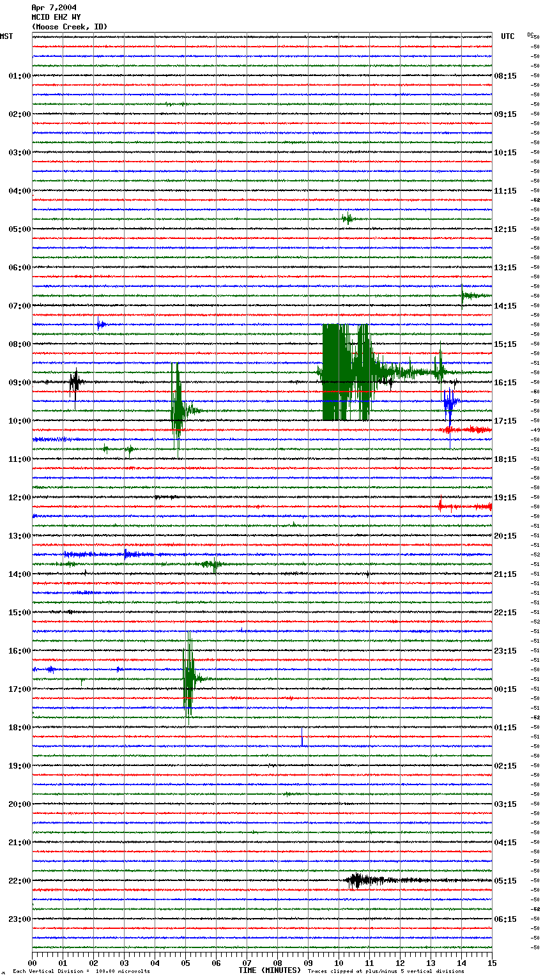Click the station code 'MCID EHZ WY'

pyautogui.click(x=56, y=17)
